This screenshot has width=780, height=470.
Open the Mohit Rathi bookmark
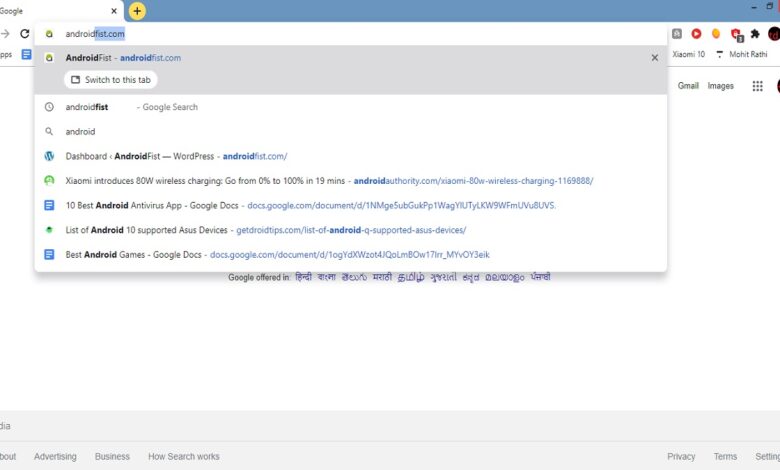click(742, 54)
